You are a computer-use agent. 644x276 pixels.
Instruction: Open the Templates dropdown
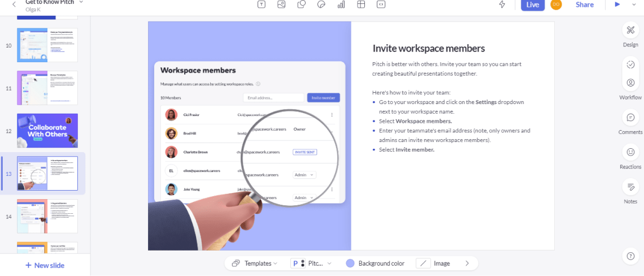[255, 263]
